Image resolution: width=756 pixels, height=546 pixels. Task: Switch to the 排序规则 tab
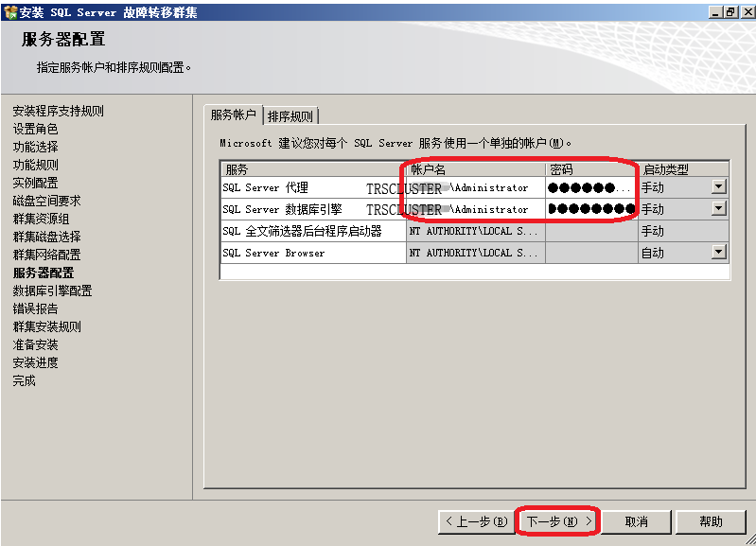[x=290, y=116]
